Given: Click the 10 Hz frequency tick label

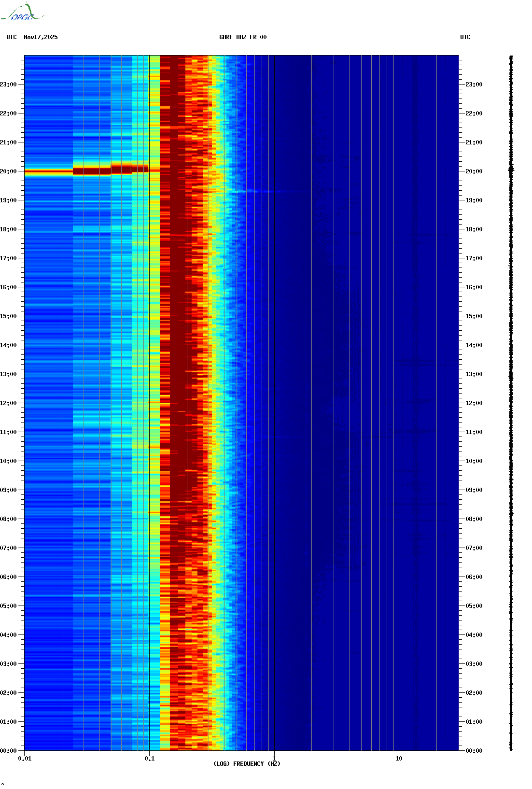Looking at the screenshot, I should click(x=399, y=759).
